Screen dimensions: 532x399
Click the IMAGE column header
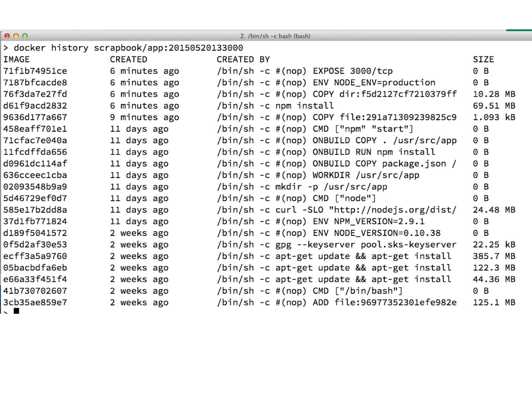[16, 59]
